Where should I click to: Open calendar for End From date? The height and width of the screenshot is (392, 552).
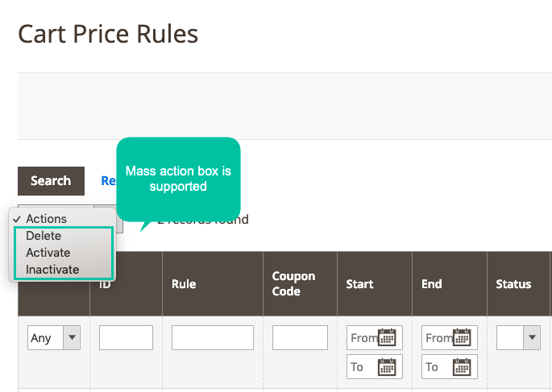pos(462,337)
